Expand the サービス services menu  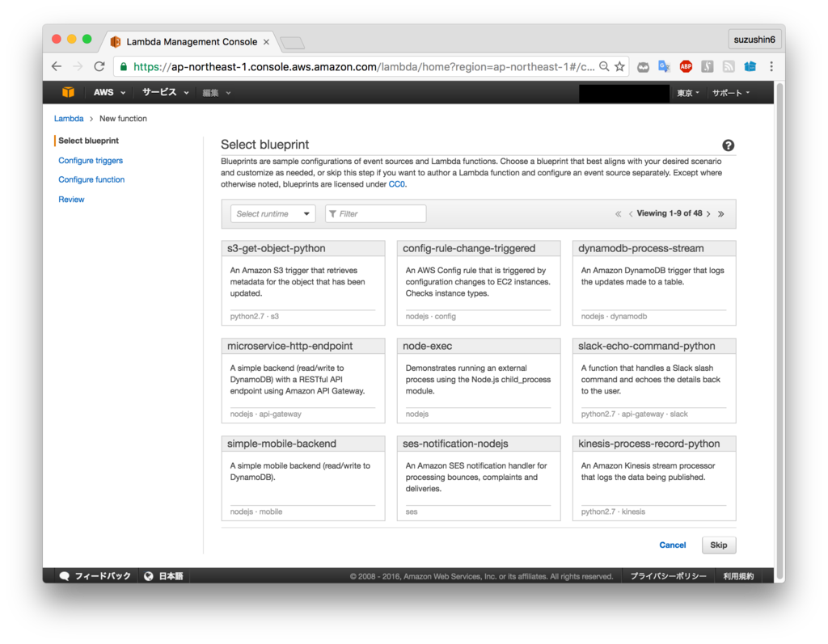point(165,92)
